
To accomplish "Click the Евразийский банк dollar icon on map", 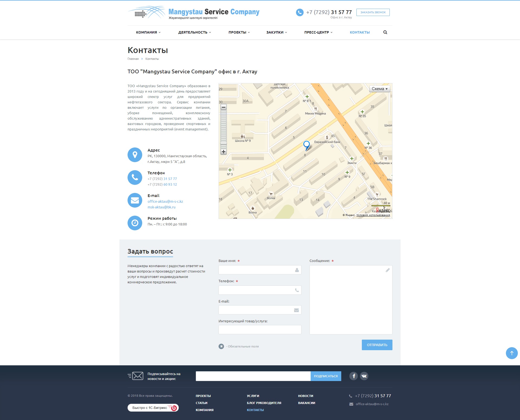I will [327, 137].
